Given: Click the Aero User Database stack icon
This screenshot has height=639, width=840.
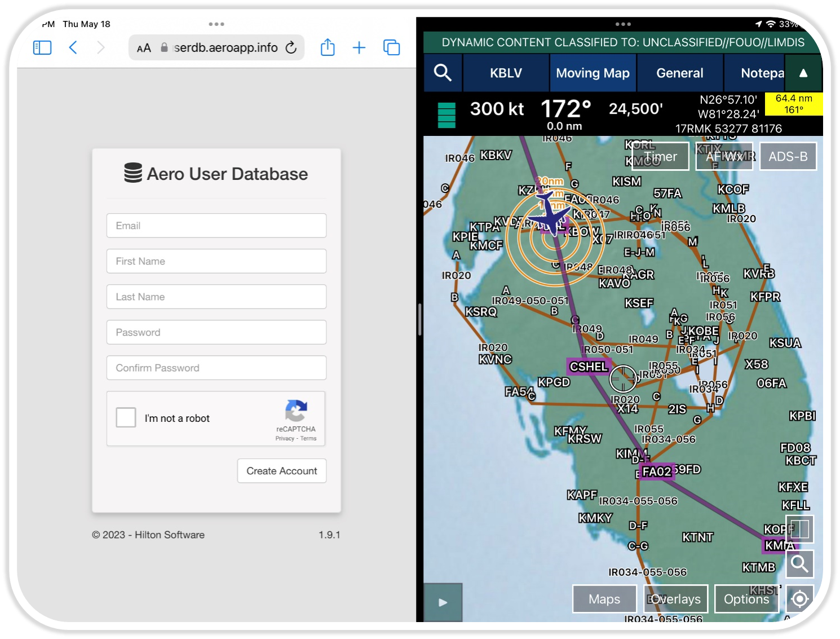Looking at the screenshot, I should (133, 173).
